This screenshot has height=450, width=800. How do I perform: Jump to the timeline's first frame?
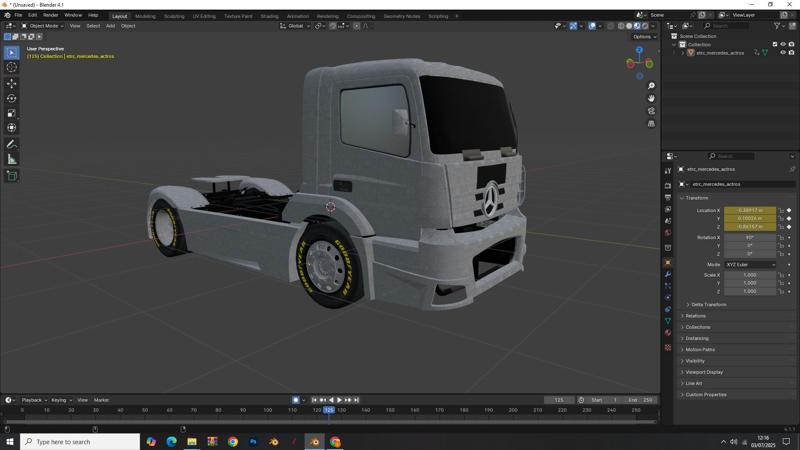pos(314,400)
